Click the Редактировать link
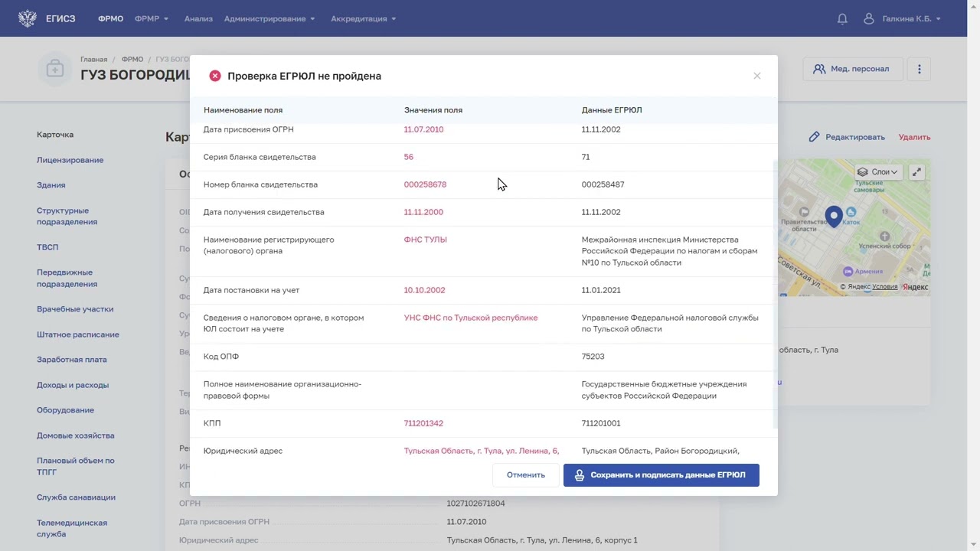 tap(847, 137)
